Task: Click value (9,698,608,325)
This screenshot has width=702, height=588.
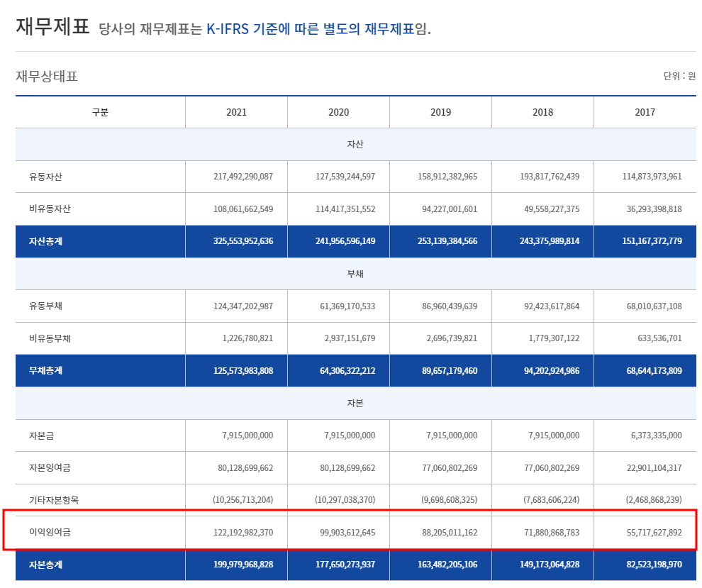Action: pyautogui.click(x=449, y=500)
